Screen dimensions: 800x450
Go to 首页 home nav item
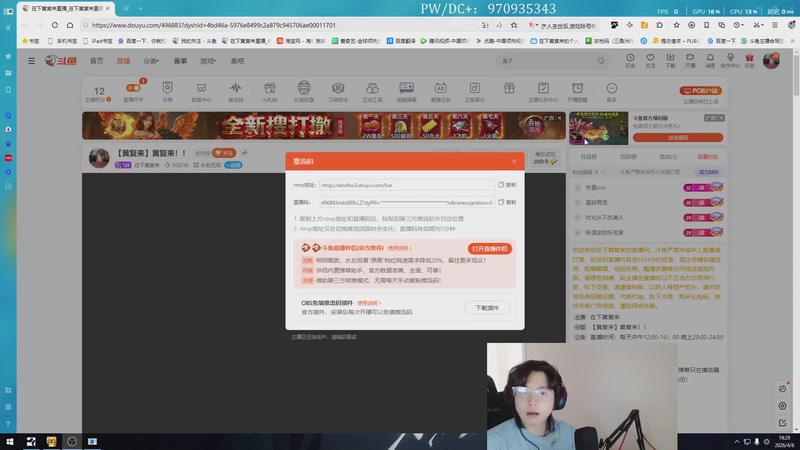click(x=96, y=61)
